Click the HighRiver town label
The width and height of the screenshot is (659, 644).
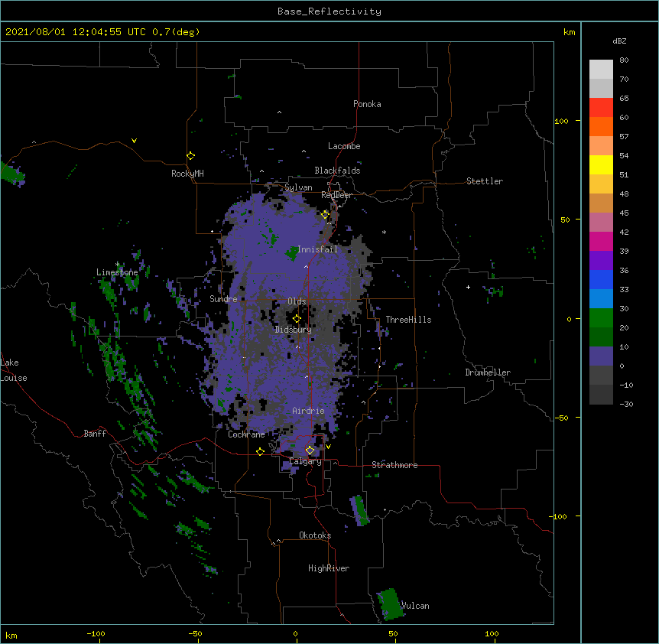(x=329, y=568)
